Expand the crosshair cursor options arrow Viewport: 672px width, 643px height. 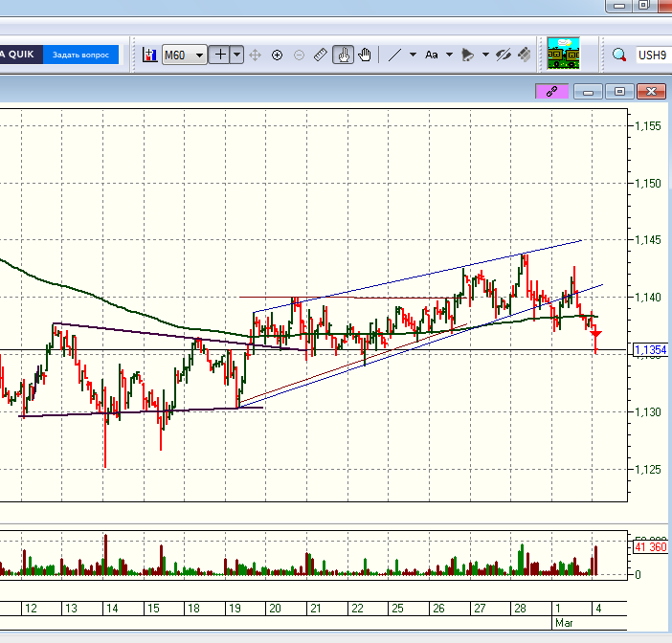point(237,55)
